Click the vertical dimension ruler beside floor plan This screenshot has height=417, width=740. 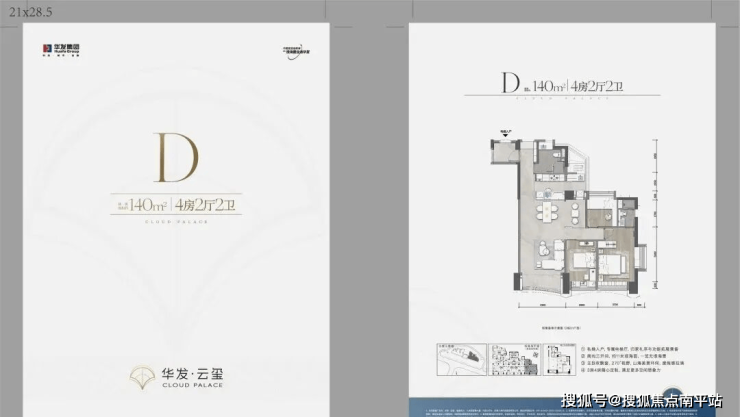tap(655, 214)
